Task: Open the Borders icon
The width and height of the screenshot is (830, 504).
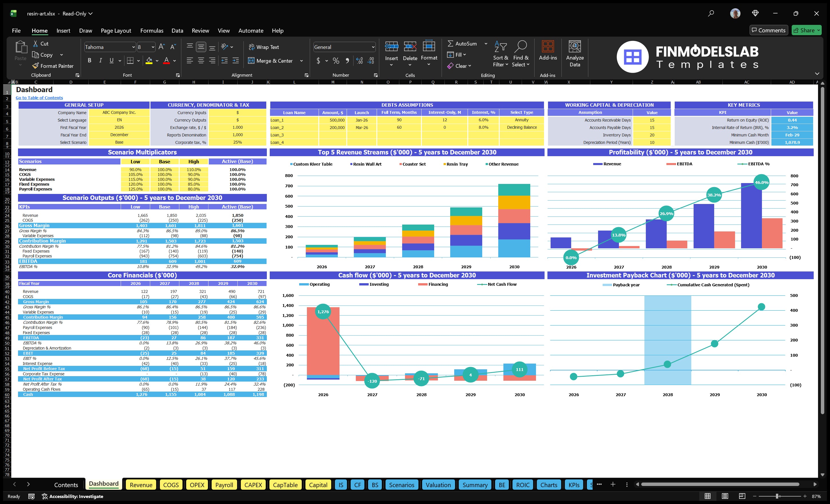Action: [130, 61]
